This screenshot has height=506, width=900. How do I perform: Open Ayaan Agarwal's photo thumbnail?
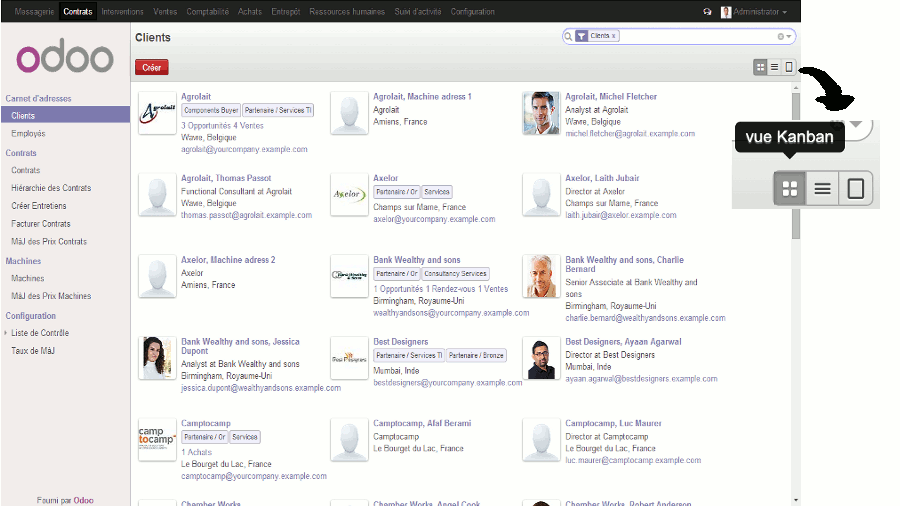coord(541,358)
